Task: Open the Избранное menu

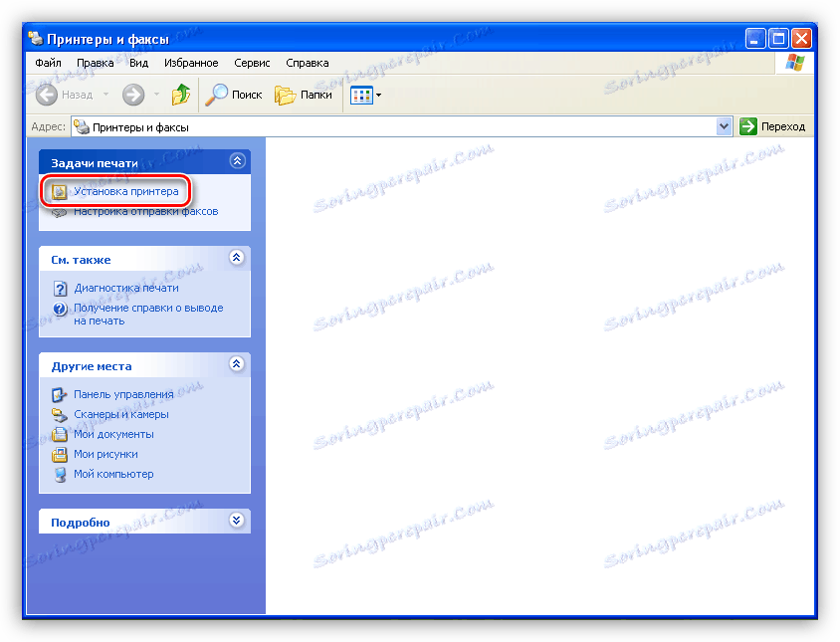Action: coord(191,63)
